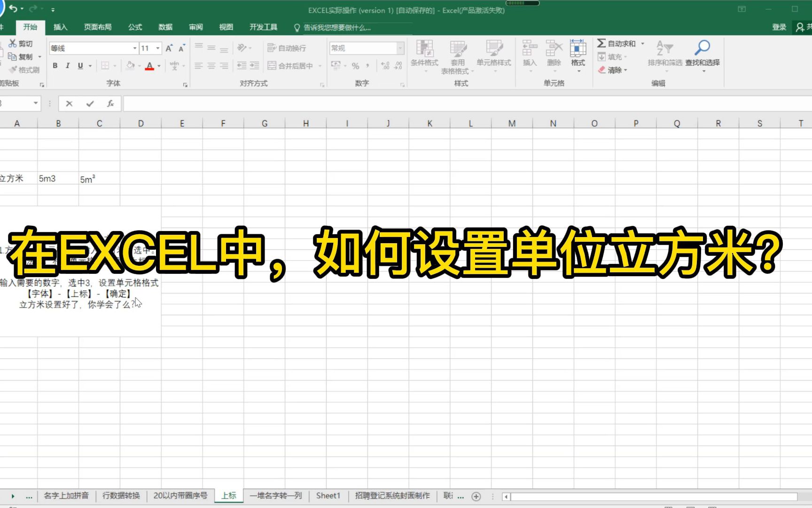812x508 pixels.
Task: Click the comma style icon
Action: [367, 66]
